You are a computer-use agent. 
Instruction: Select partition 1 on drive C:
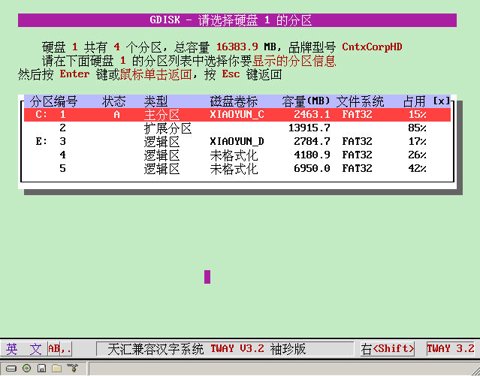tap(237, 115)
